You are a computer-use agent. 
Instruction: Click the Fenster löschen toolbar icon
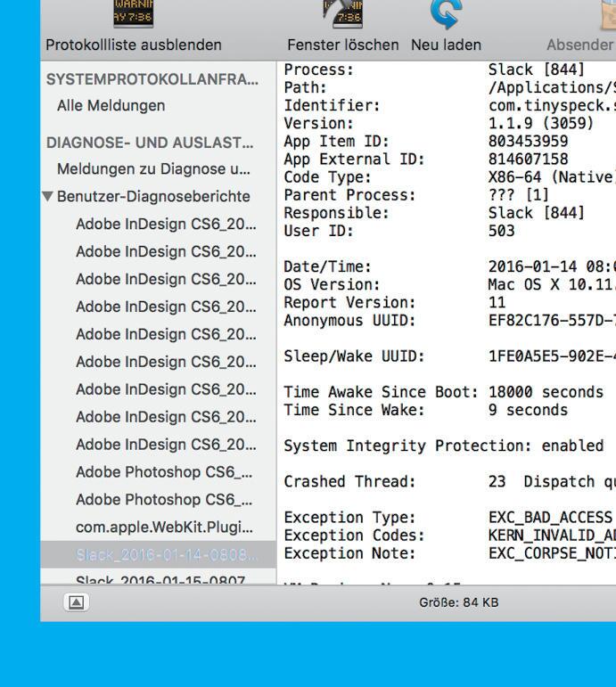(343, 14)
